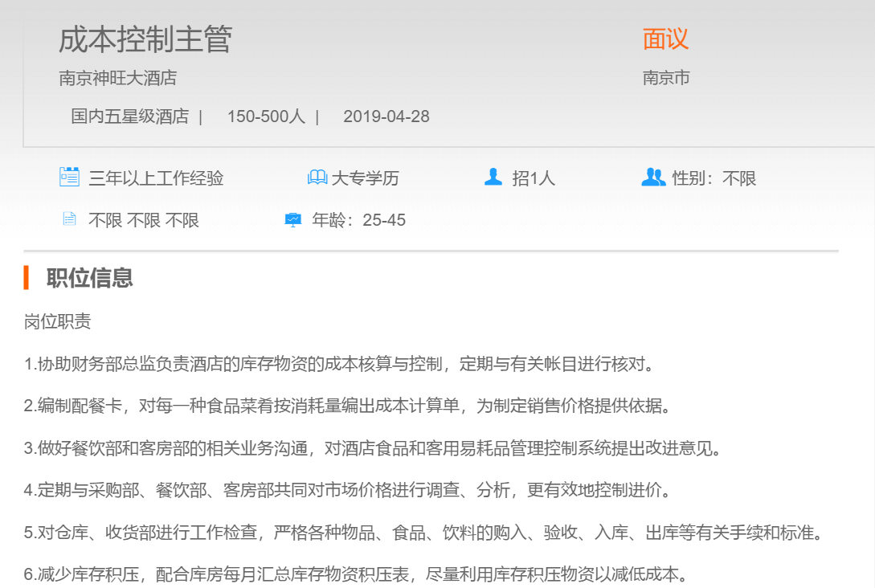Click responsibility item 4 about 采购部 price survey
This screenshot has height=588, width=875.
347,490
